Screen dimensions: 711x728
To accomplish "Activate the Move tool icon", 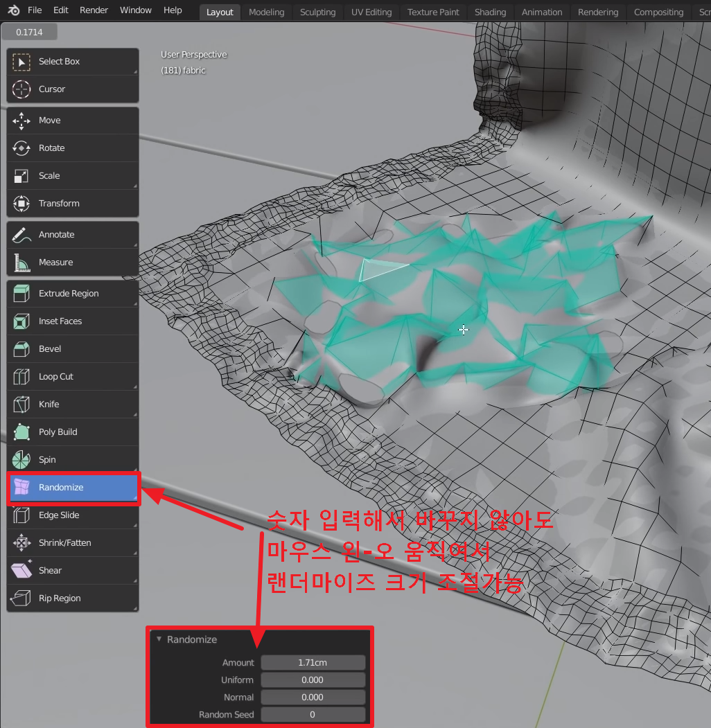I will [21, 121].
